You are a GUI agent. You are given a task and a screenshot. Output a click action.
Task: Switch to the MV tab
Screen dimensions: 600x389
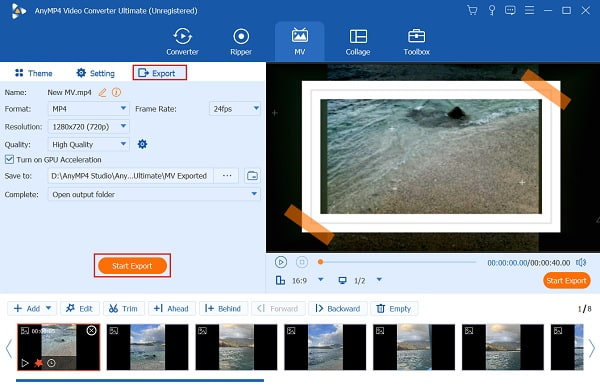pyautogui.click(x=300, y=42)
